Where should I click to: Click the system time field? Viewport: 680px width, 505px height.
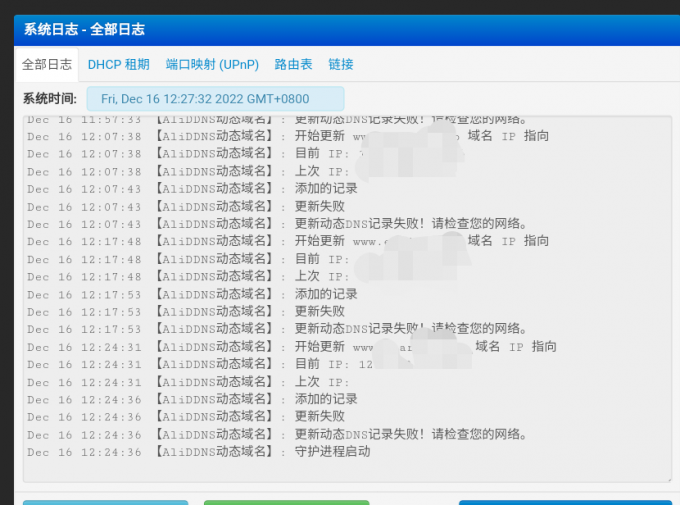pos(215,99)
